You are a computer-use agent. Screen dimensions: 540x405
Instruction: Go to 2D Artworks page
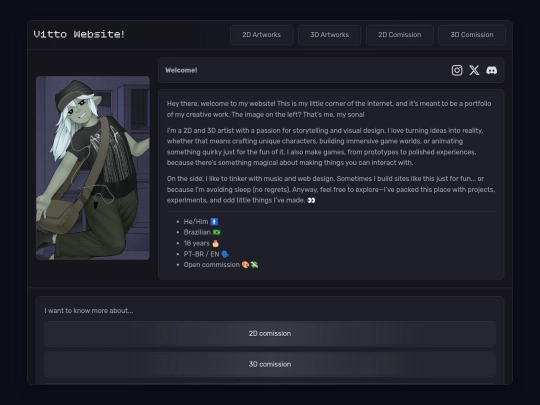(x=261, y=35)
